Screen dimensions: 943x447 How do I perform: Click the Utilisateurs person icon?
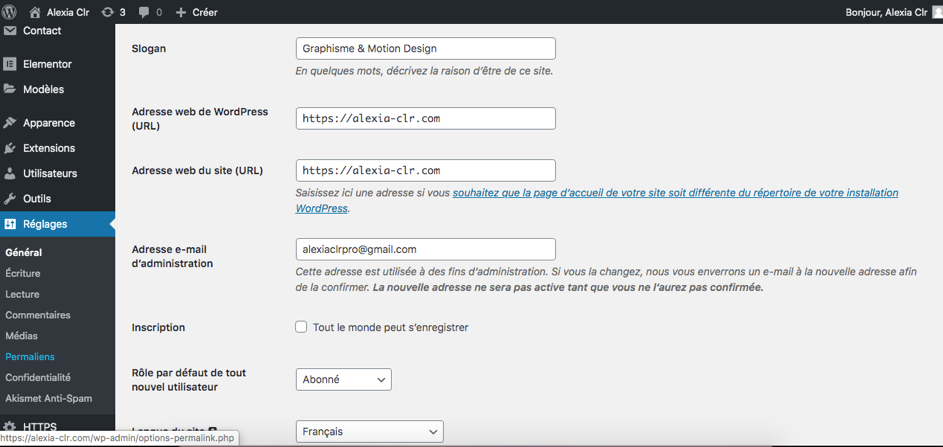click(x=10, y=173)
